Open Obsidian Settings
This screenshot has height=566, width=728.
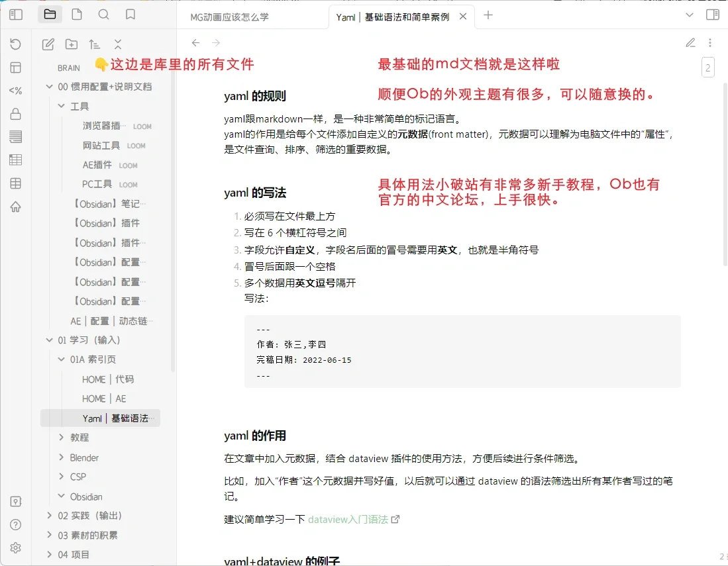(x=15, y=547)
